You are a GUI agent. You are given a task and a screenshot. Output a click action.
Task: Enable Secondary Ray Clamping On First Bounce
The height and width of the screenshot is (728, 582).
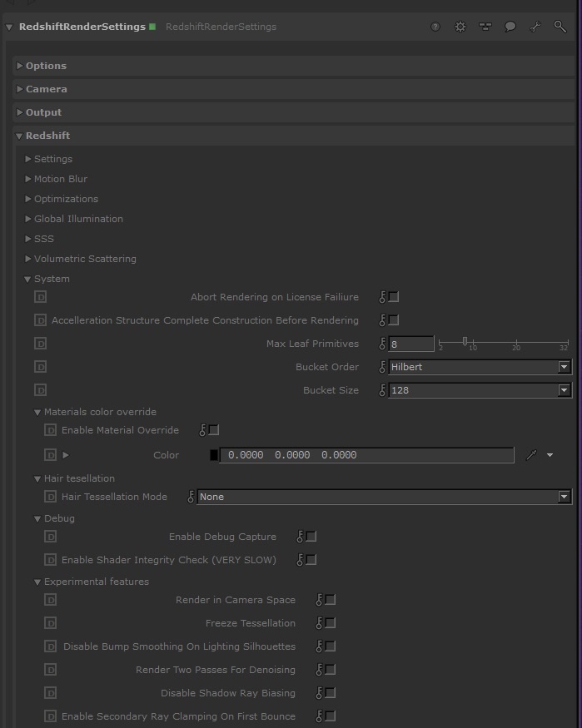click(331, 716)
